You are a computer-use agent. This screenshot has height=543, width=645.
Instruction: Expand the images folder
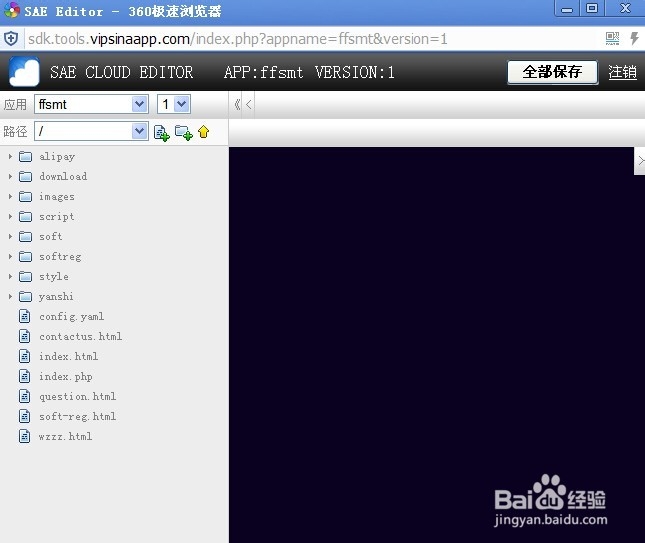(10, 197)
